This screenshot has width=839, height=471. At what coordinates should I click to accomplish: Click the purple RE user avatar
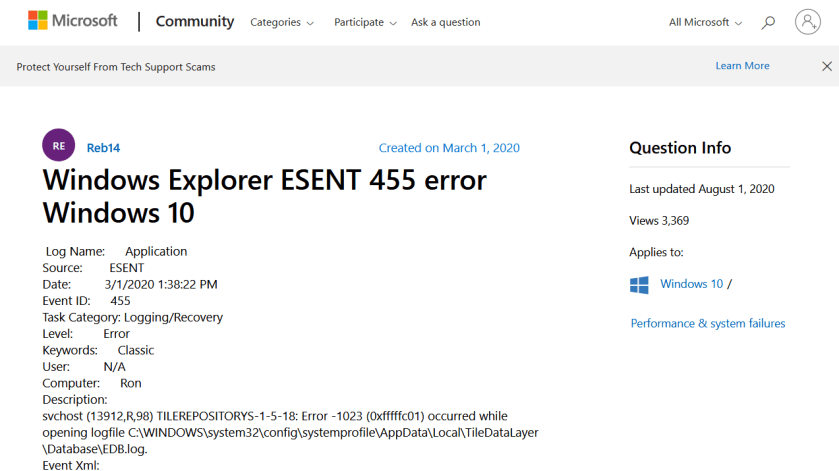(59, 146)
